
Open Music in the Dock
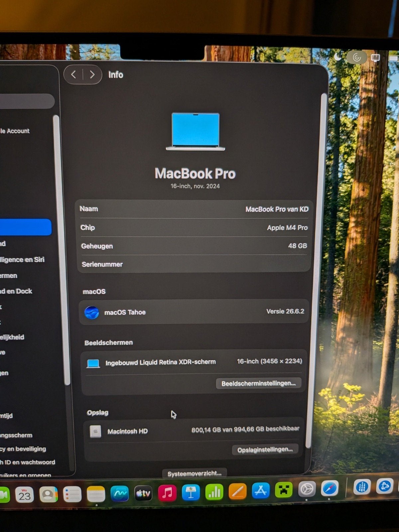(x=167, y=493)
